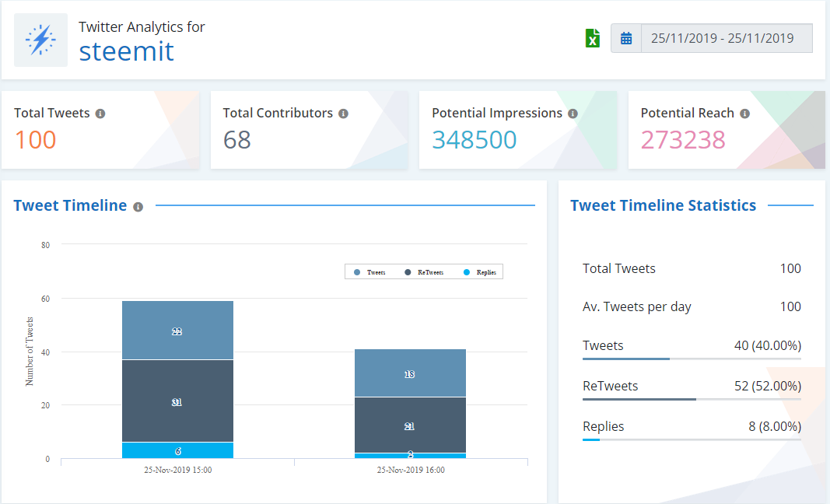
Task: Click the 25-Nov-2019 16:00 axis label
Action: tap(411, 470)
